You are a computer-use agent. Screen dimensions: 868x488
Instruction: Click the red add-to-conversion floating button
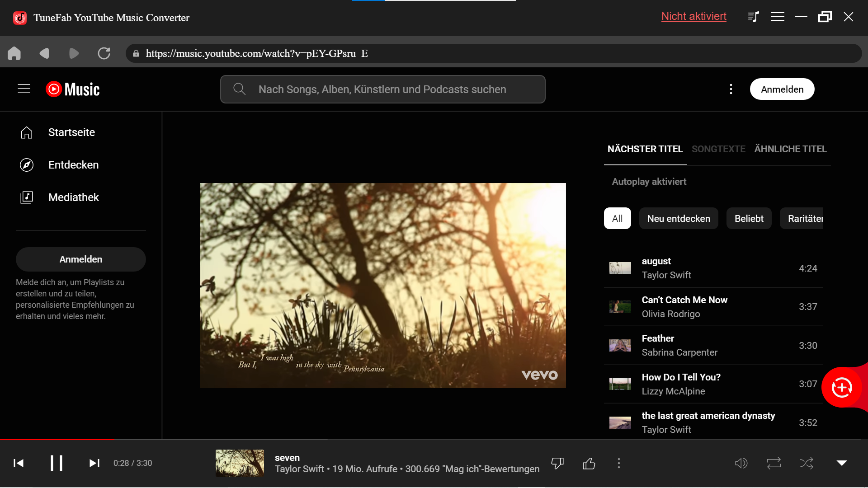842,387
